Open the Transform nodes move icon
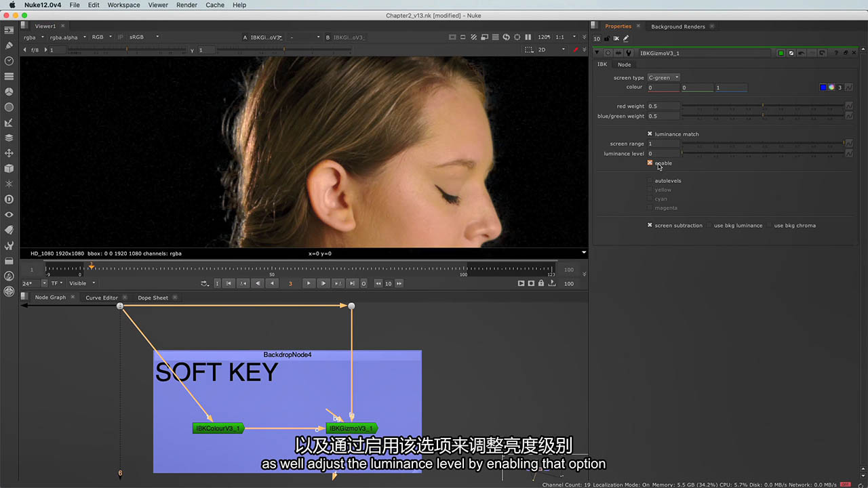Viewport: 868px width, 488px height. coord(9,153)
